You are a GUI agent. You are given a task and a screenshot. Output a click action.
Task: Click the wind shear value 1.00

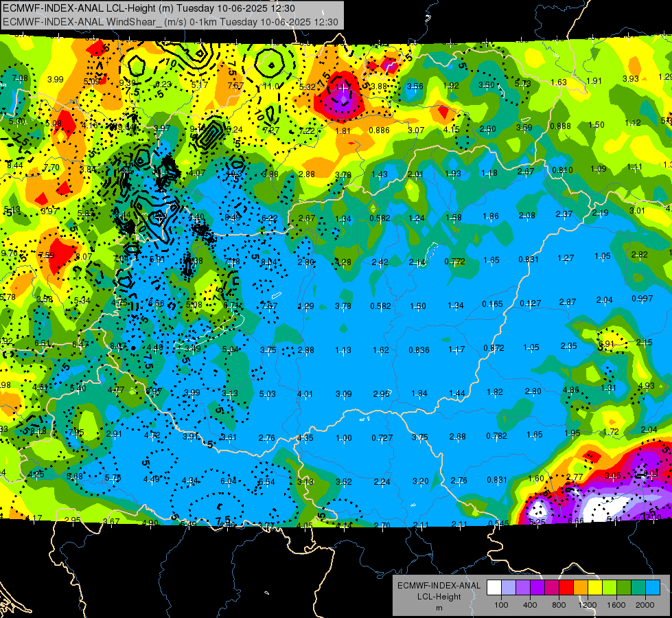[344, 438]
